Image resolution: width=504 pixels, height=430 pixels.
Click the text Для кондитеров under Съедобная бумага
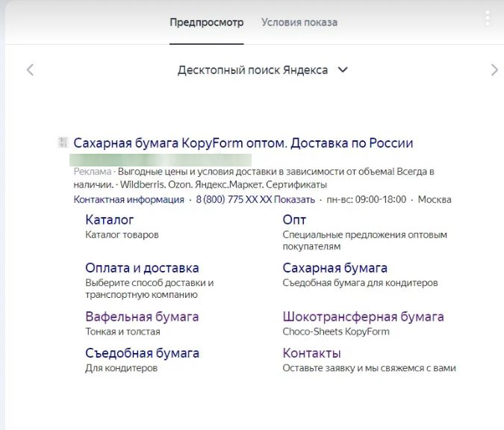[122, 368]
